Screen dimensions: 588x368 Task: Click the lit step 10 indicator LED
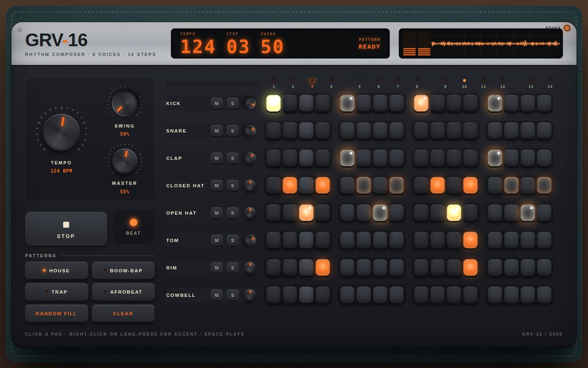tap(465, 80)
